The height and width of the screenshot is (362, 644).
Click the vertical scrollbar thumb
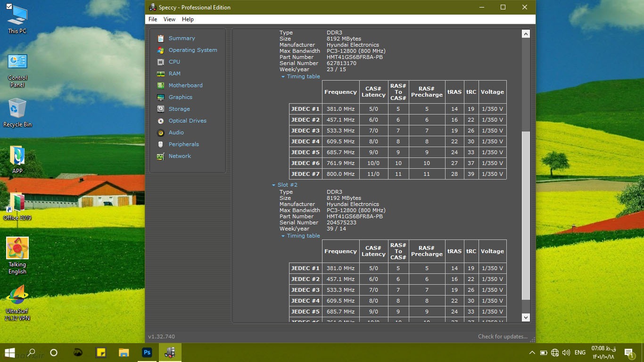tap(526, 215)
